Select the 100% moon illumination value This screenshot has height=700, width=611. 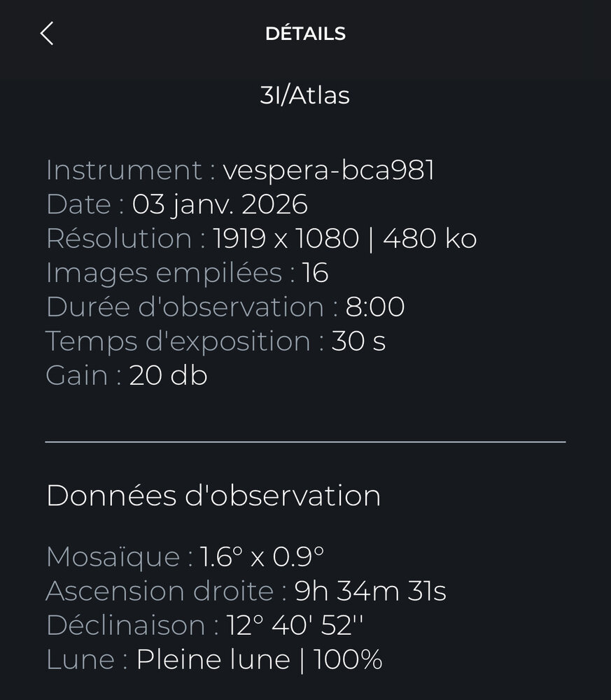coord(347,659)
